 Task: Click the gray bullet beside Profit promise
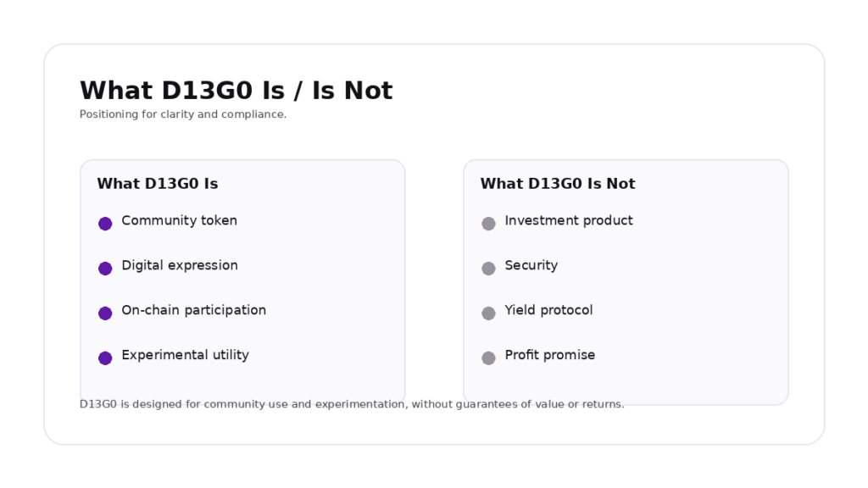[x=488, y=358]
